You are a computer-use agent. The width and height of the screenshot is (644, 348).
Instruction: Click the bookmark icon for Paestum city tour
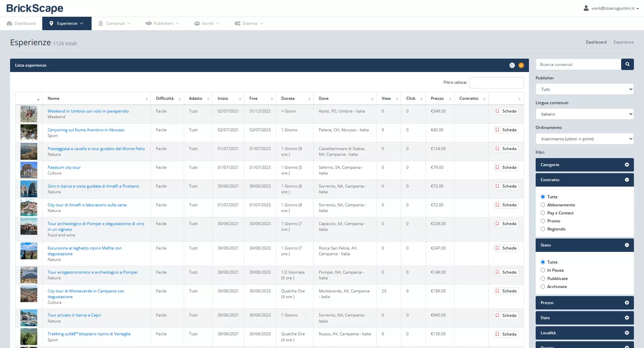pyautogui.click(x=497, y=167)
